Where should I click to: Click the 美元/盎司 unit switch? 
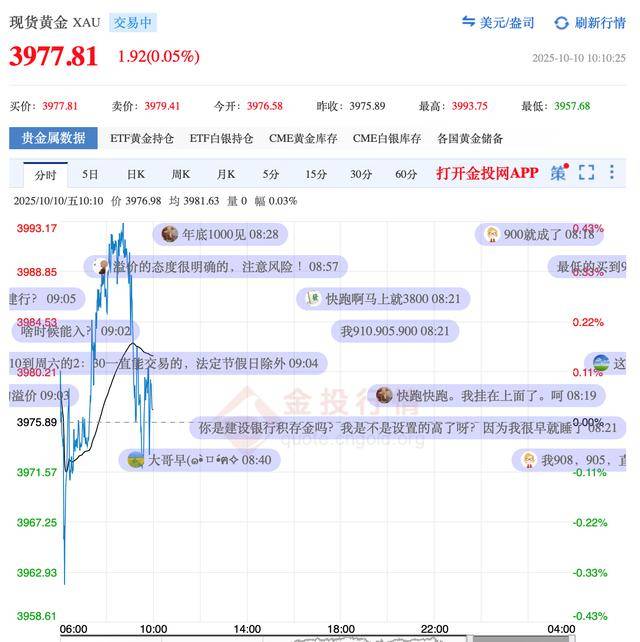(x=506, y=22)
